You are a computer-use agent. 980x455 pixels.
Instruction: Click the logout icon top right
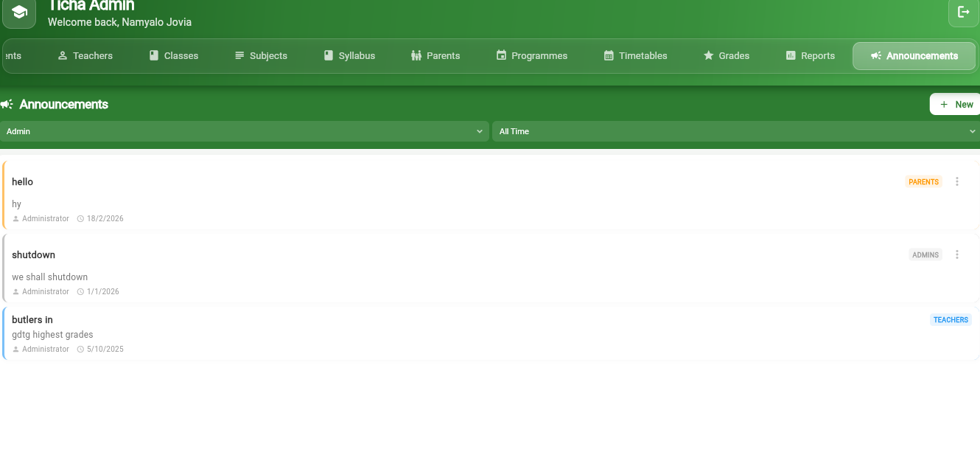(963, 13)
